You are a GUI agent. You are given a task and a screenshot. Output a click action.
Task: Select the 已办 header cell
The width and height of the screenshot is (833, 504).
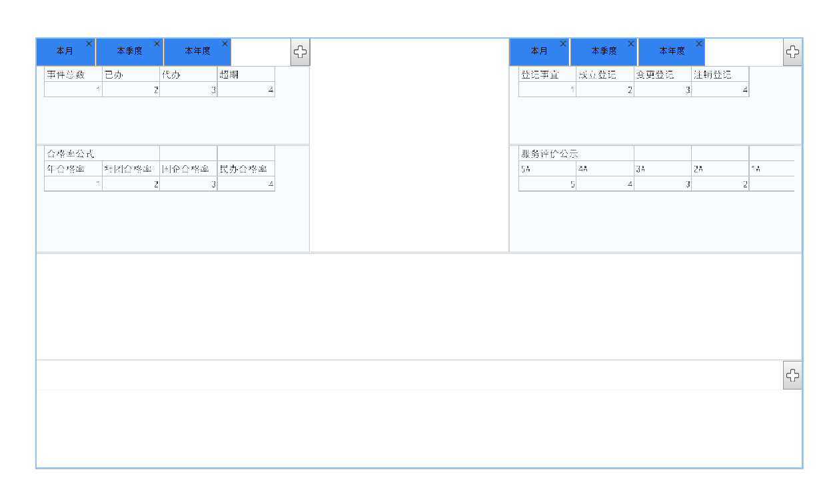[131, 75]
